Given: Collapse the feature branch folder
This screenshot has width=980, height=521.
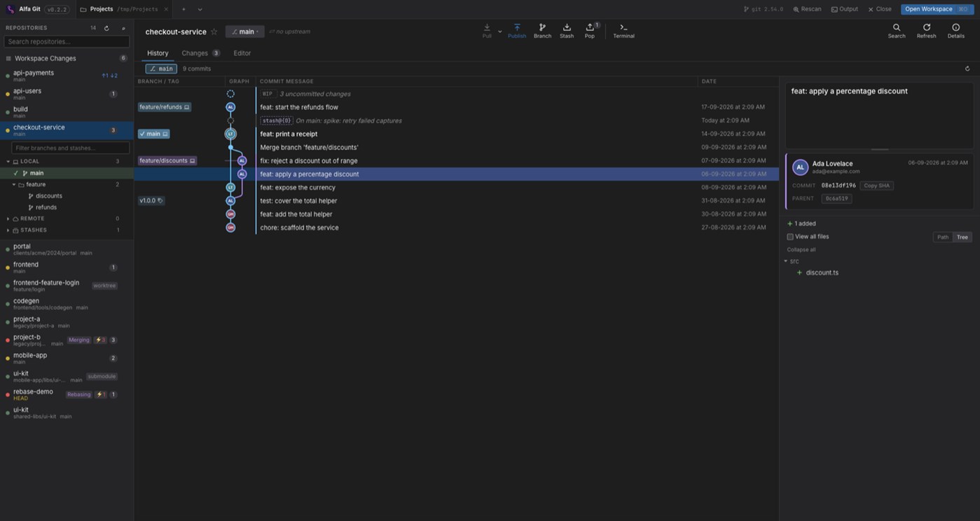Looking at the screenshot, I should [14, 184].
